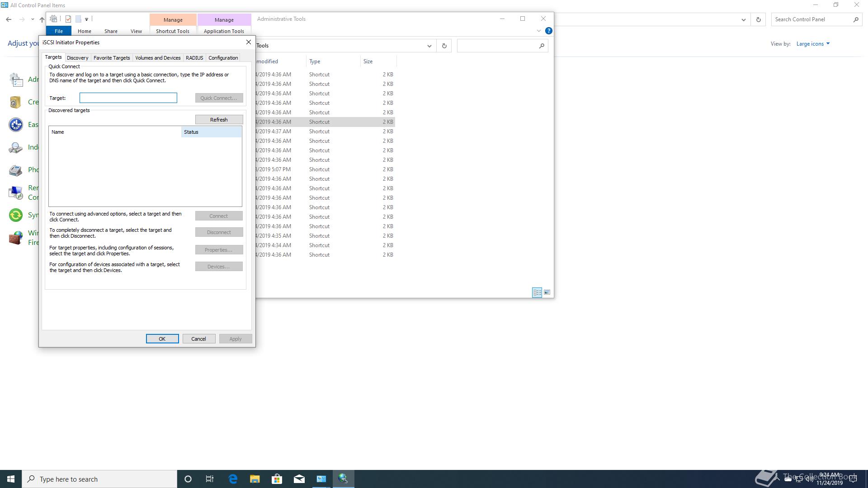868x488 pixels.
Task: Switch to details view layout icon
Action: tap(537, 292)
